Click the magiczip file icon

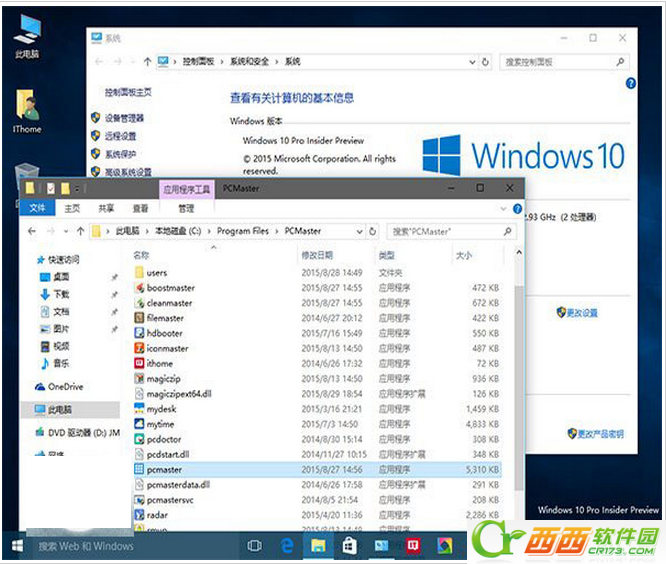pos(139,379)
